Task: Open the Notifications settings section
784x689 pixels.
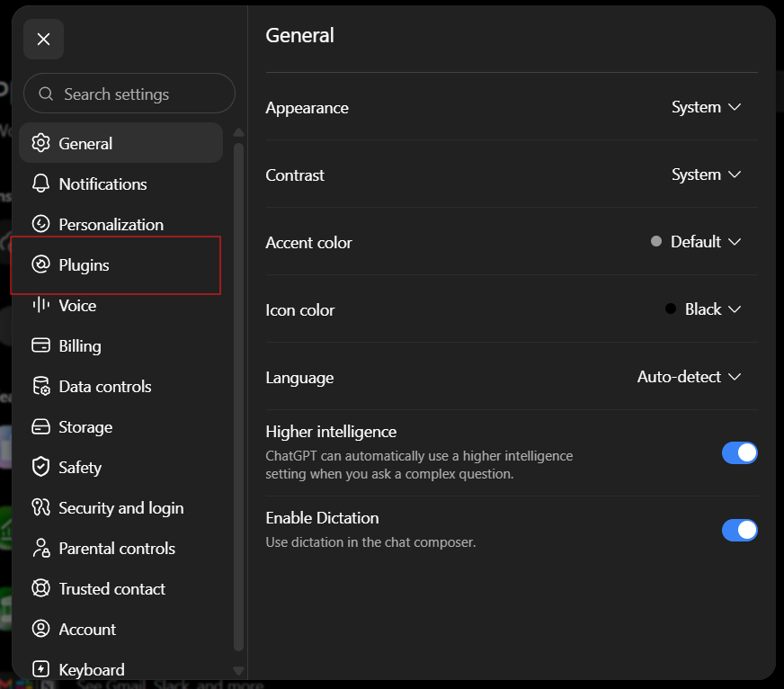Action: click(x=121, y=183)
